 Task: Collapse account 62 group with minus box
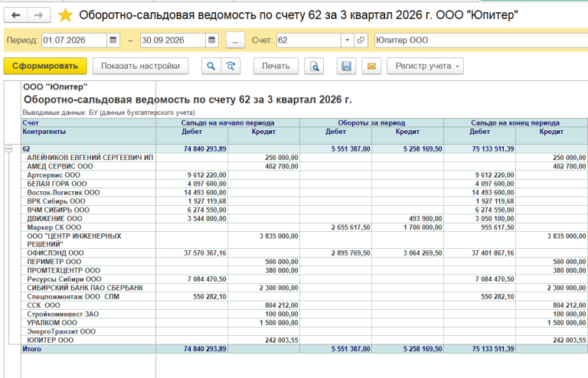(x=9, y=148)
